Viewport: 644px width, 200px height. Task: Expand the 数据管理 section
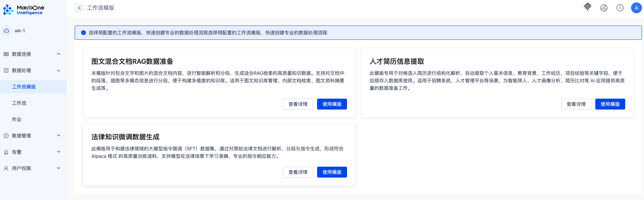(x=58, y=135)
